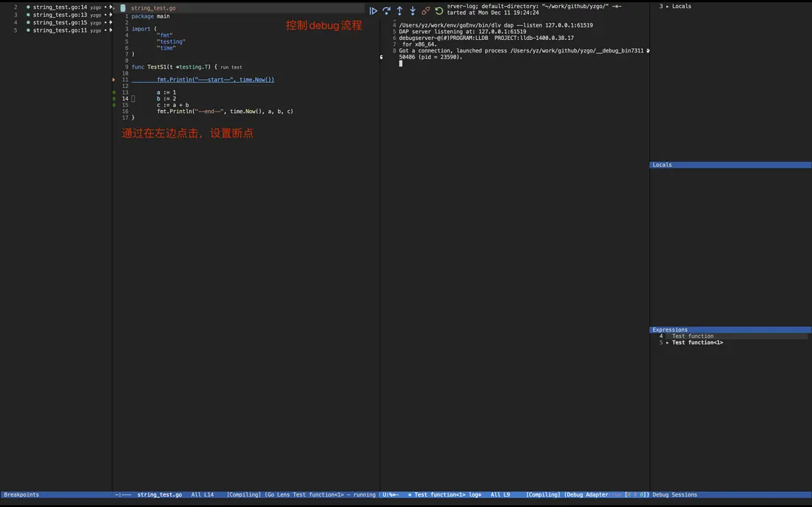
Task: Click the "testing" import string
Action: 171,42
